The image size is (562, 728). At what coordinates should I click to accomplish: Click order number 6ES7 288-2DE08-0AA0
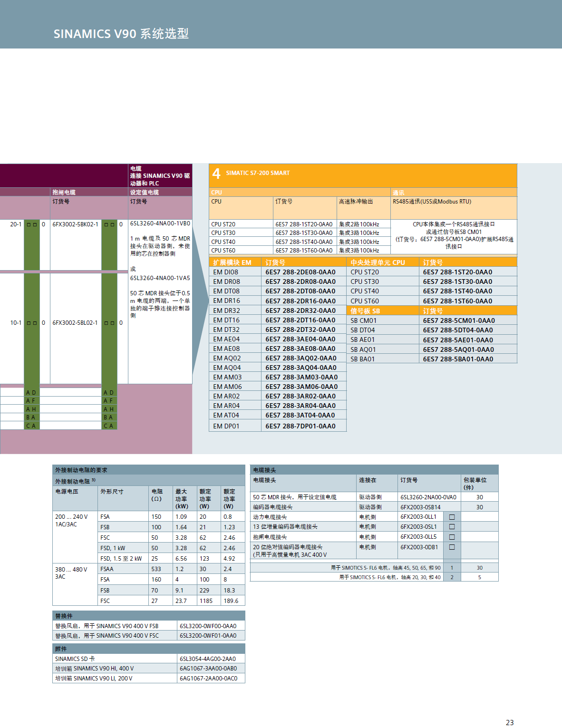[x=300, y=272]
